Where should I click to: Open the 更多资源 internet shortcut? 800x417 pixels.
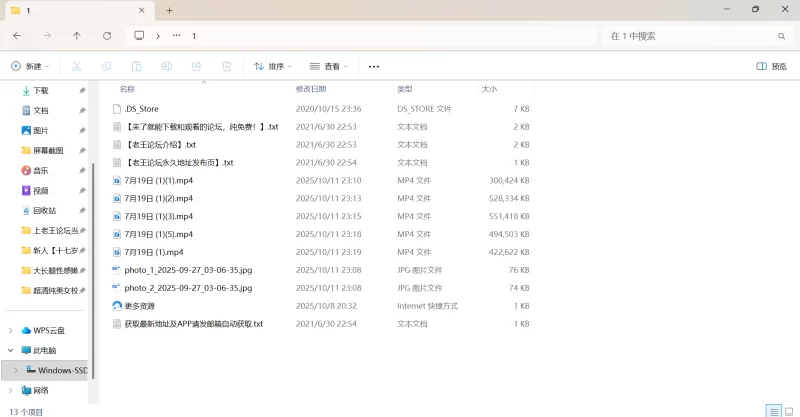(139, 306)
